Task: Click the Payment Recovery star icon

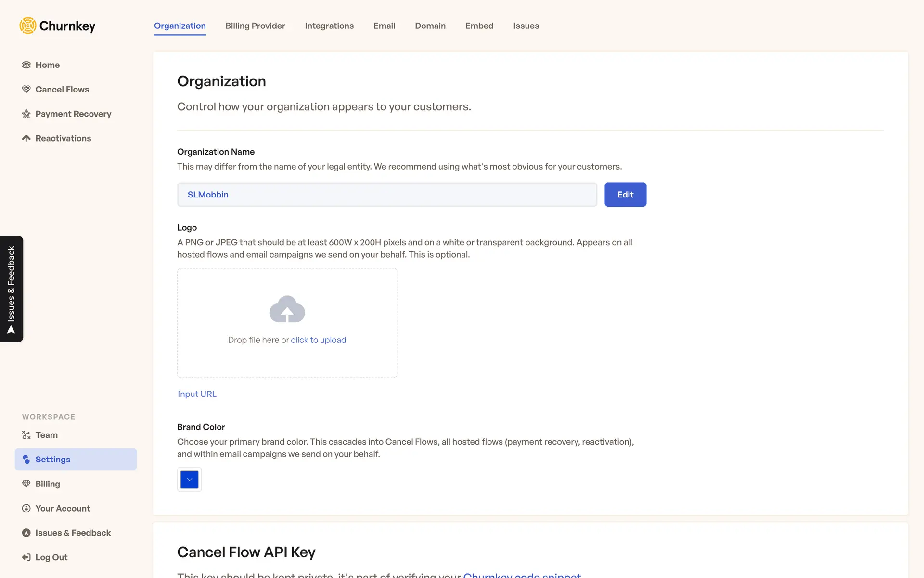Action: coord(26,114)
